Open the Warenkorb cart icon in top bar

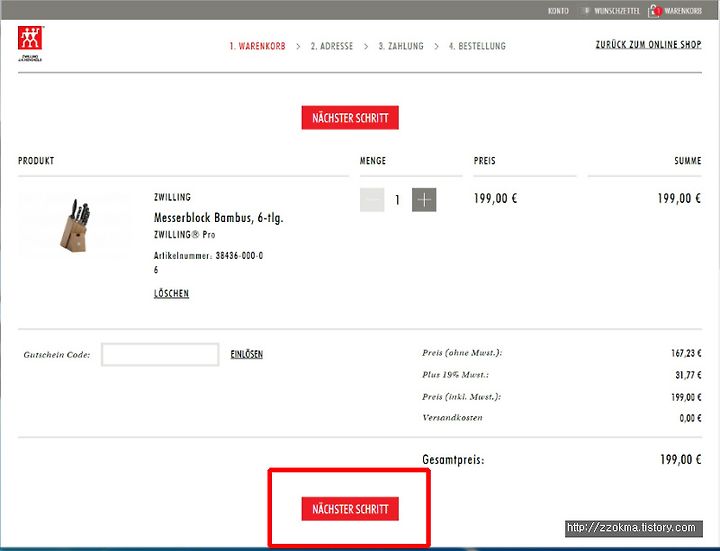click(x=655, y=11)
